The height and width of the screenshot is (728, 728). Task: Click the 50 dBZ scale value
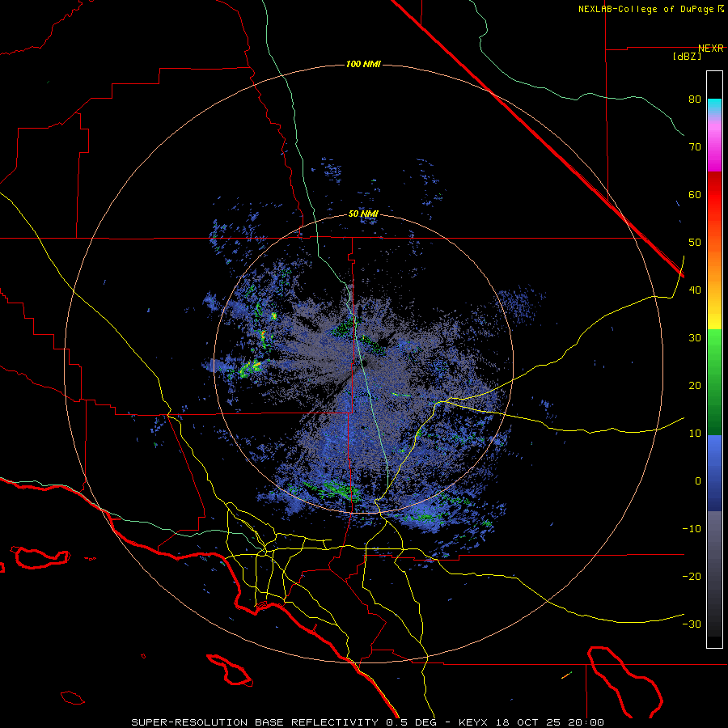(695, 243)
